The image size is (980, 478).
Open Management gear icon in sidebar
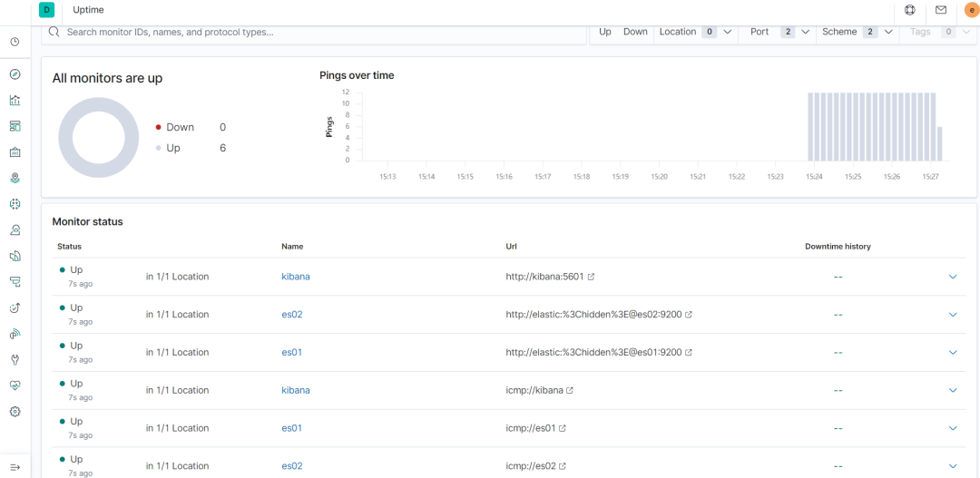point(15,411)
